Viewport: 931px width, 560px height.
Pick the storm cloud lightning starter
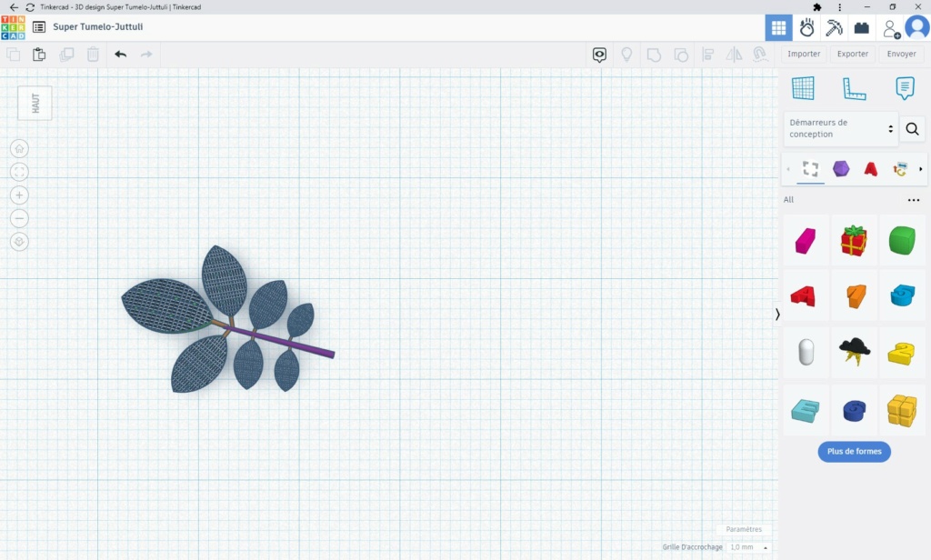coord(854,352)
